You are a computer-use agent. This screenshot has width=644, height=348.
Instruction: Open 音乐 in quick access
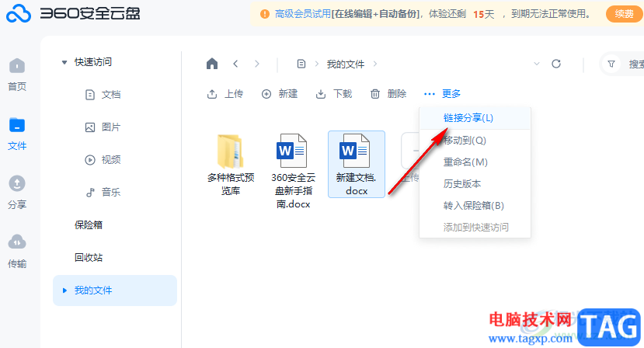click(103, 193)
